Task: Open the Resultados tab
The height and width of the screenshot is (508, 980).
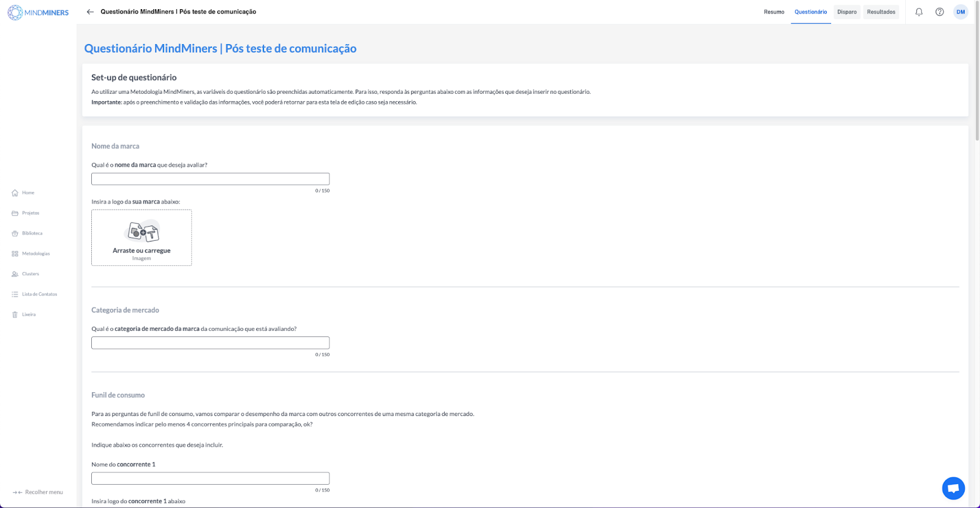Action: (x=881, y=12)
